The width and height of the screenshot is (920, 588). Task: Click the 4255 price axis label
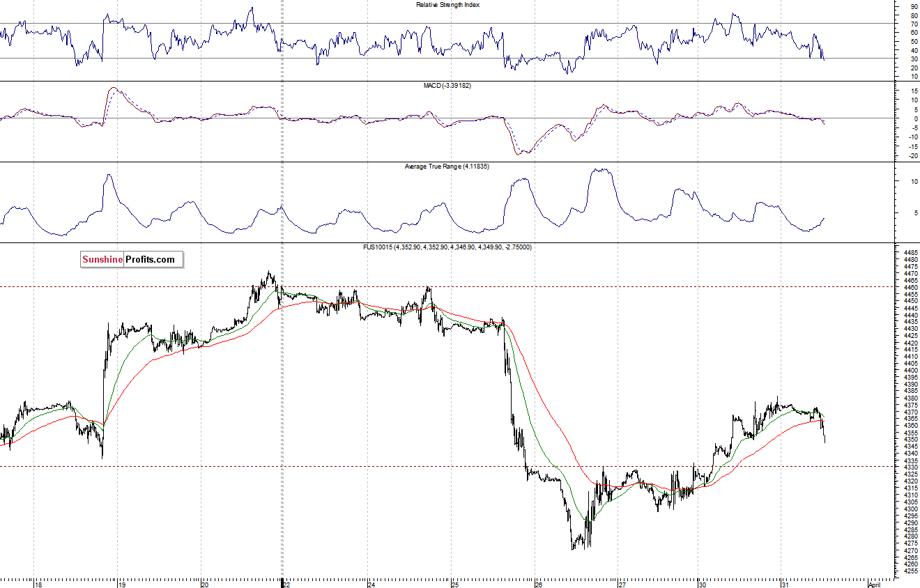coord(910,571)
